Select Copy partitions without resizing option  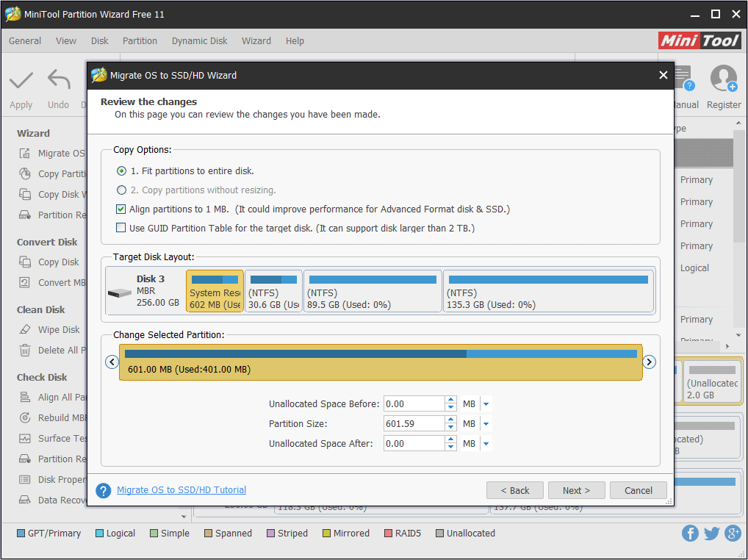(122, 190)
